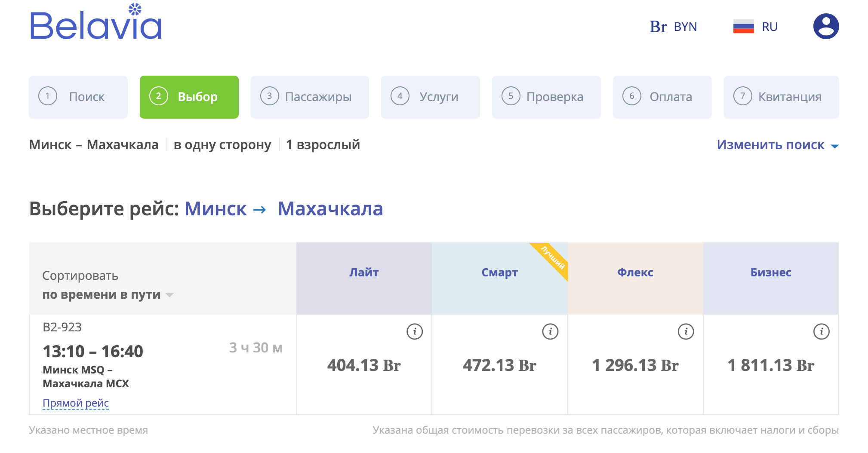Click the Прямой рейс link
This screenshot has height=453, width=868.
[76, 403]
